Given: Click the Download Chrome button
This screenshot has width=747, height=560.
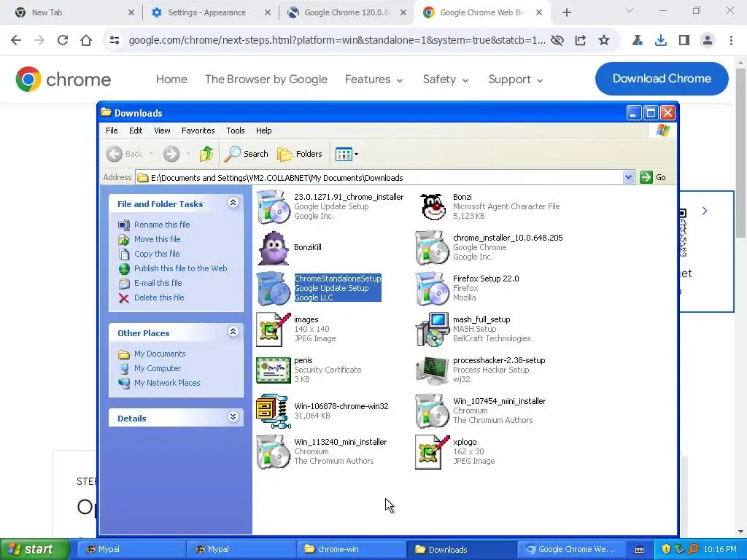Looking at the screenshot, I should coord(662,79).
